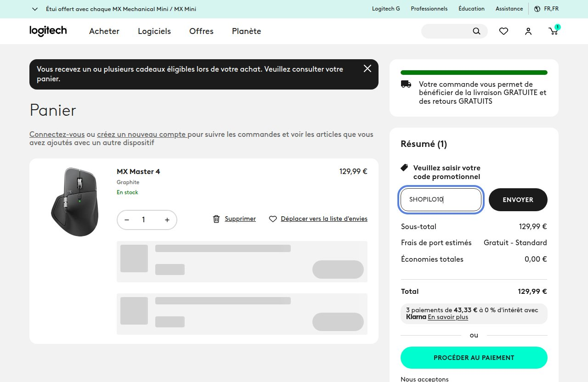The width and height of the screenshot is (588, 382).
Task: Click the Supprimer link
Action: pos(240,219)
